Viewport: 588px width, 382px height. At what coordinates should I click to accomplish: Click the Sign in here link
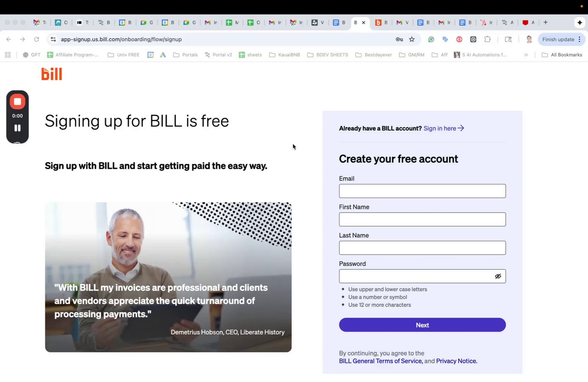pyautogui.click(x=444, y=128)
